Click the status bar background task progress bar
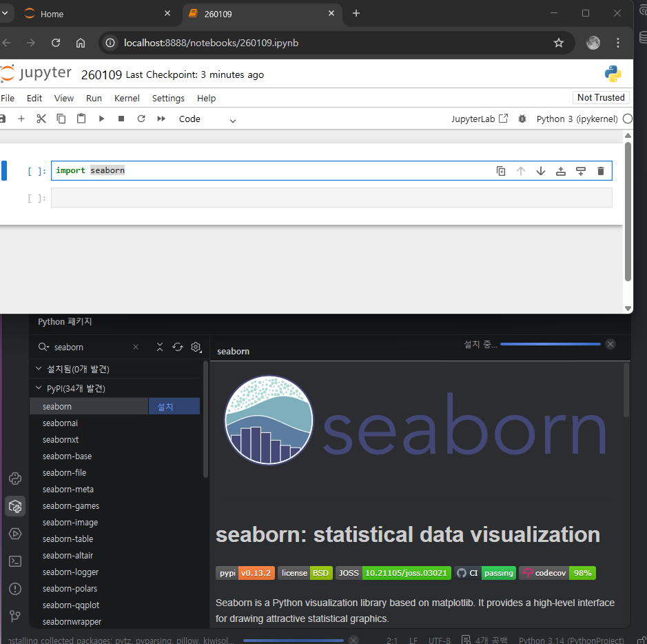This screenshot has width=647, height=644. [294, 641]
